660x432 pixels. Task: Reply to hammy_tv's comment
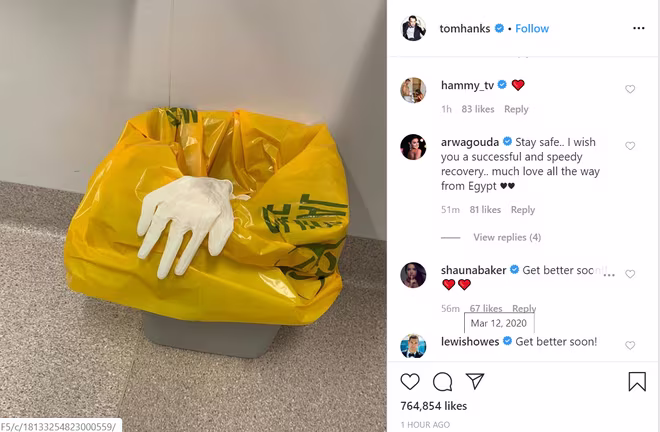[x=516, y=109]
